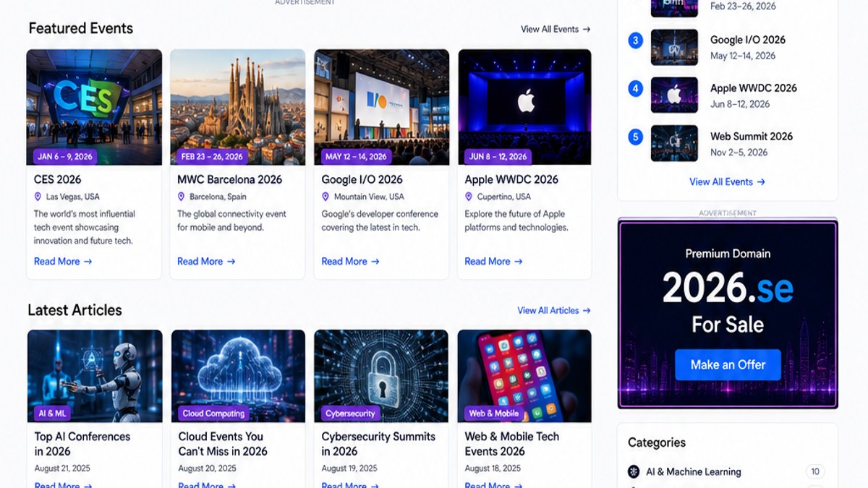Image resolution: width=868 pixels, height=488 pixels.
Task: Click the location pin icon beside Mountain View, USA
Action: (x=325, y=197)
